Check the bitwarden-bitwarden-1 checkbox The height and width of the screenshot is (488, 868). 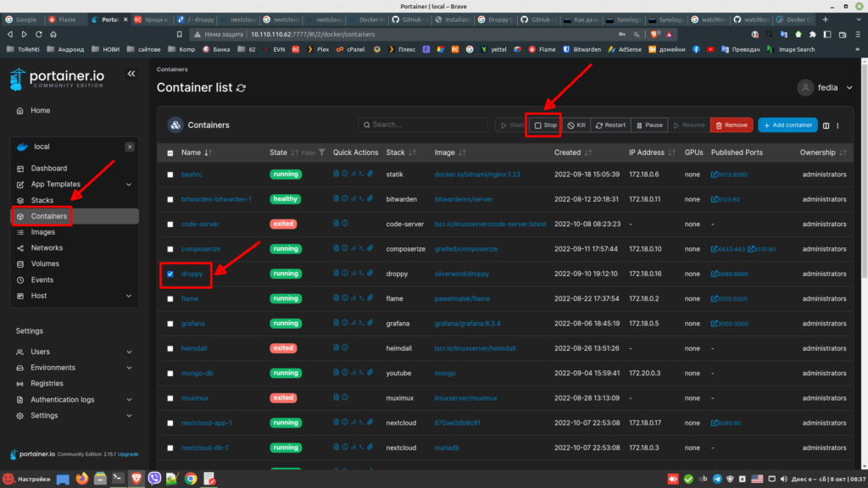170,199
